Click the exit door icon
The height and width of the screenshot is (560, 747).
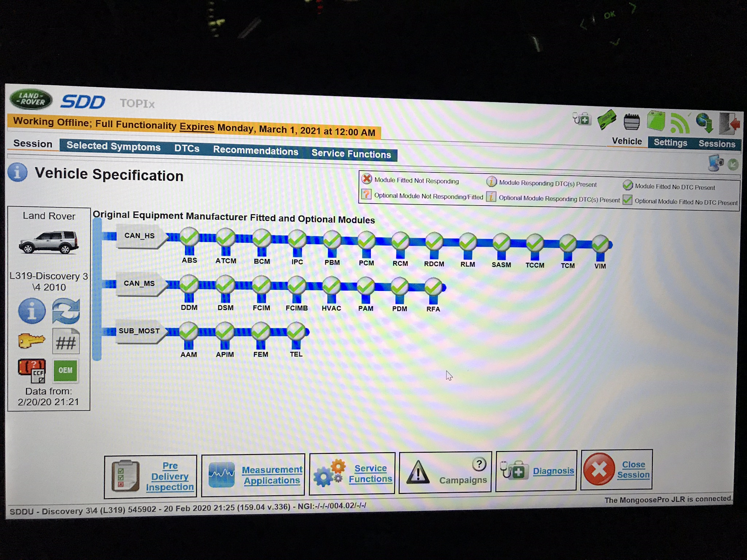coord(729,124)
